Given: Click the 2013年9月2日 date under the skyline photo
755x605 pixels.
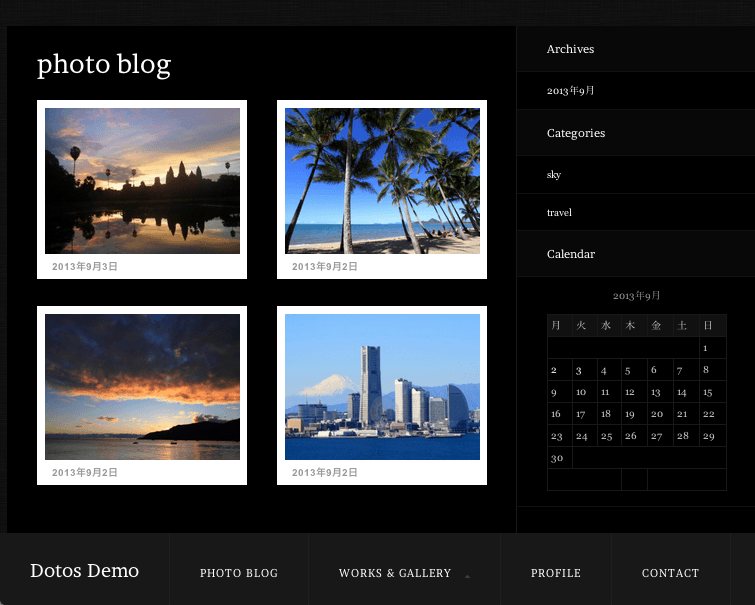Looking at the screenshot, I should tap(325, 473).
